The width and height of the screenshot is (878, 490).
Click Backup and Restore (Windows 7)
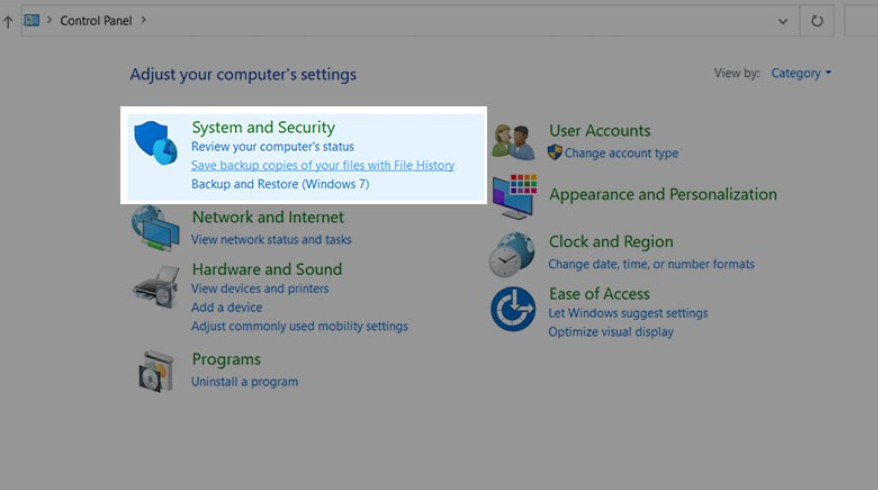(x=280, y=184)
